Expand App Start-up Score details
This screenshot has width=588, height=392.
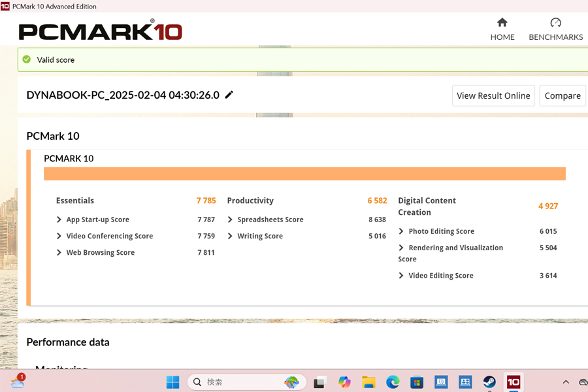pyautogui.click(x=59, y=220)
